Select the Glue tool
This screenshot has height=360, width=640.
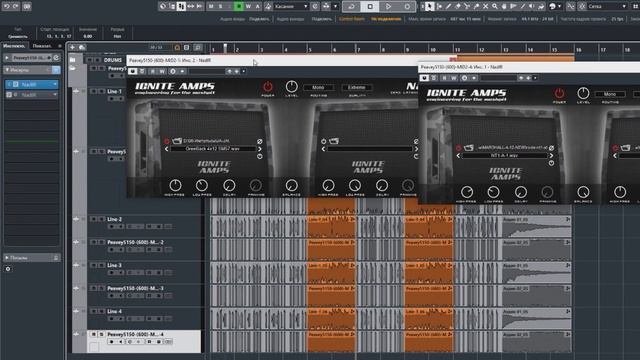[x=476, y=6]
